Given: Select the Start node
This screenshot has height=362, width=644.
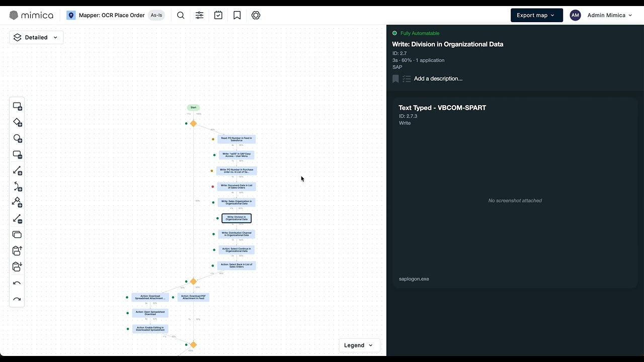Looking at the screenshot, I should (193, 108).
